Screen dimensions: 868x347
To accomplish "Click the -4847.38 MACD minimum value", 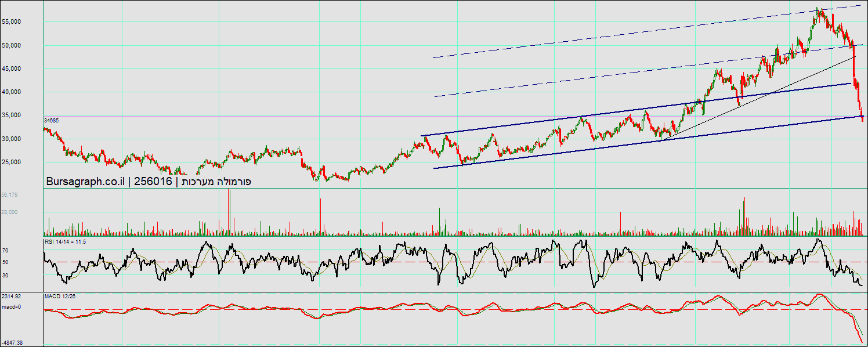I will pos(12,343).
